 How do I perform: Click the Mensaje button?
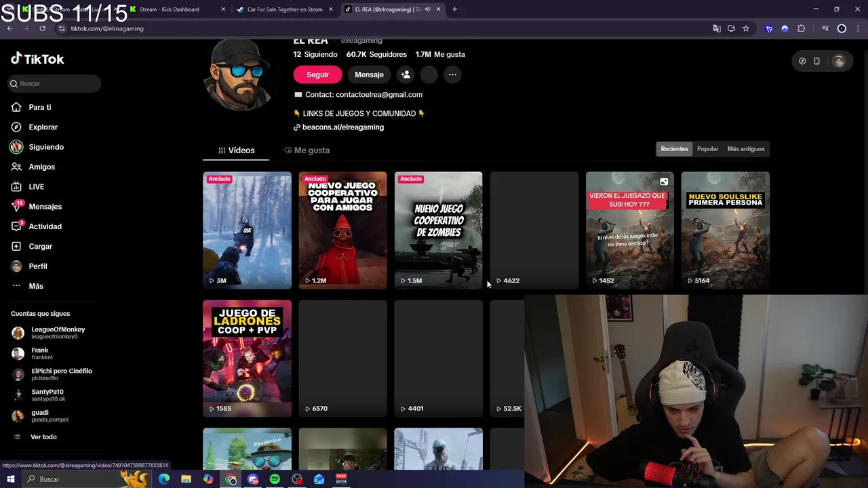(369, 75)
